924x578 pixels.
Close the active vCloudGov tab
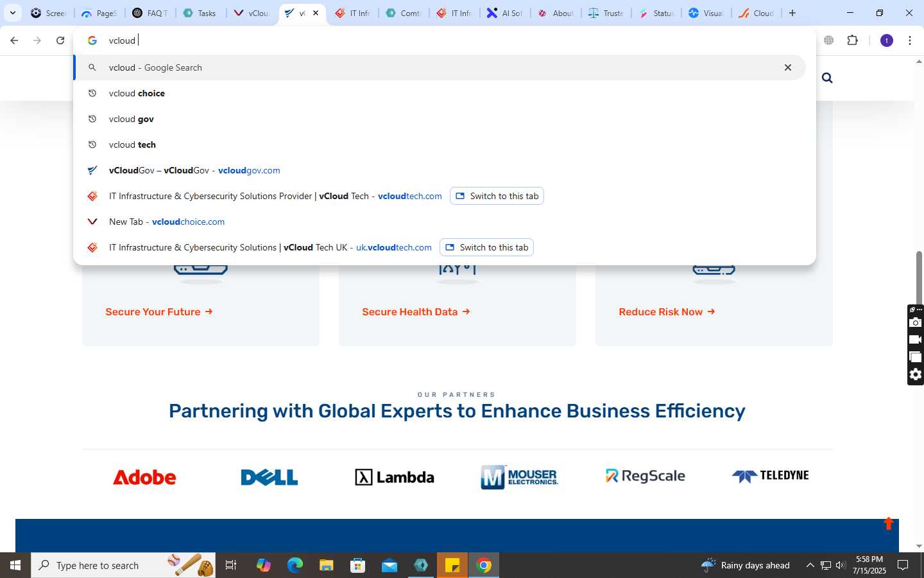(316, 13)
